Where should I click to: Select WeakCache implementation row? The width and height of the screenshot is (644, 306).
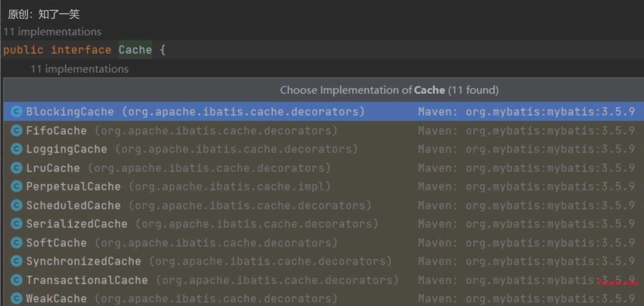324,298
